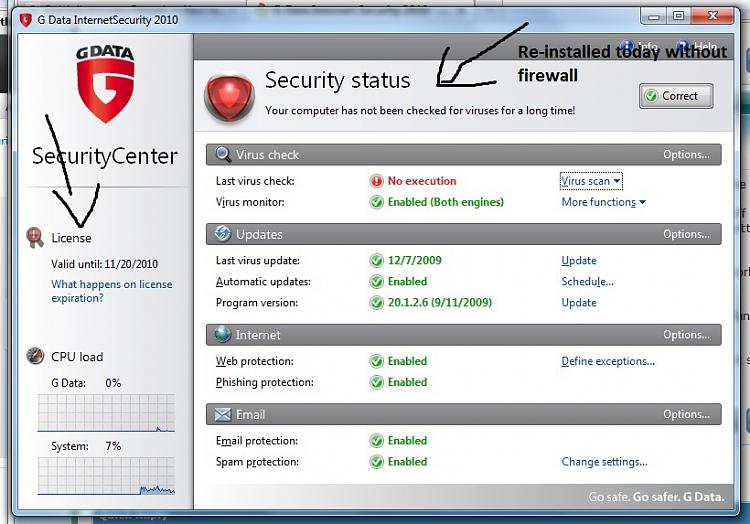Click the 'Web protection:' label

(x=254, y=361)
